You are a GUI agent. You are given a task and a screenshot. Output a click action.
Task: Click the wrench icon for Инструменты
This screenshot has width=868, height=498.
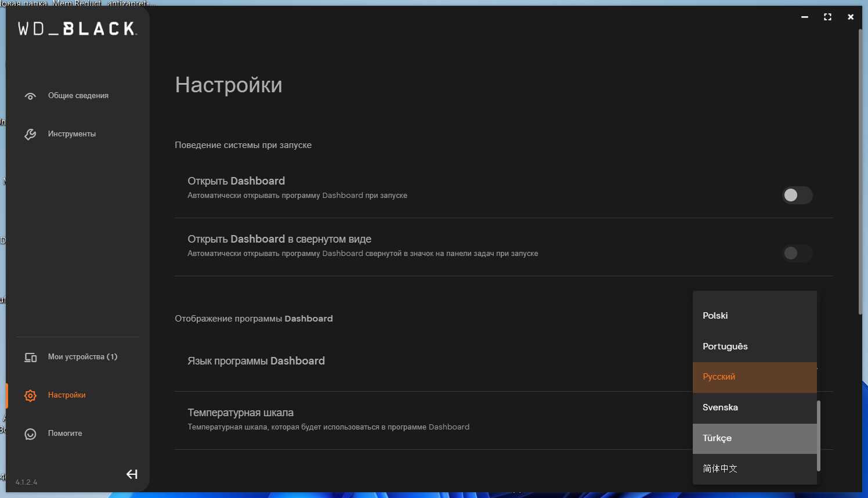(30, 134)
